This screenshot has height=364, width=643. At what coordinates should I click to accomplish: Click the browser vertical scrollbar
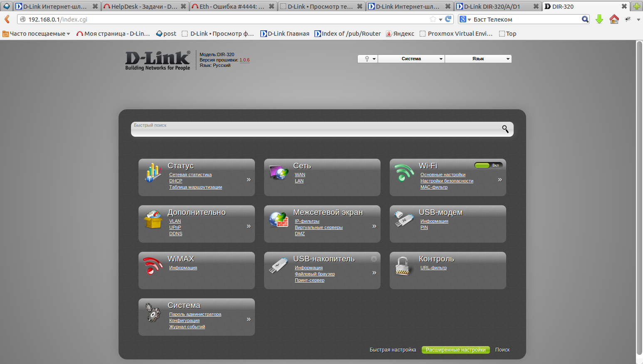pos(639,197)
